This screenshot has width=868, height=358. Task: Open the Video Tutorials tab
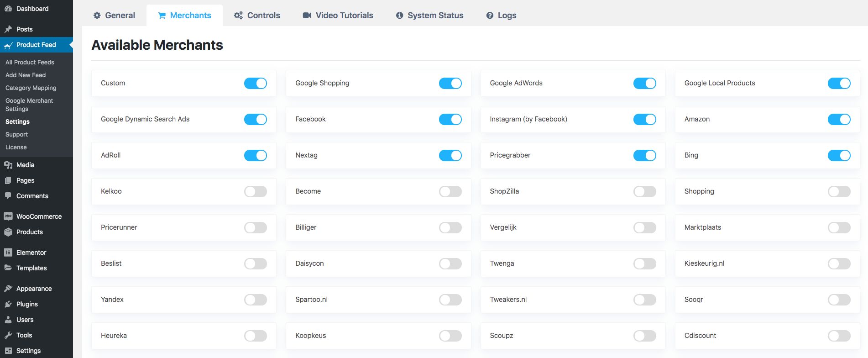(338, 16)
